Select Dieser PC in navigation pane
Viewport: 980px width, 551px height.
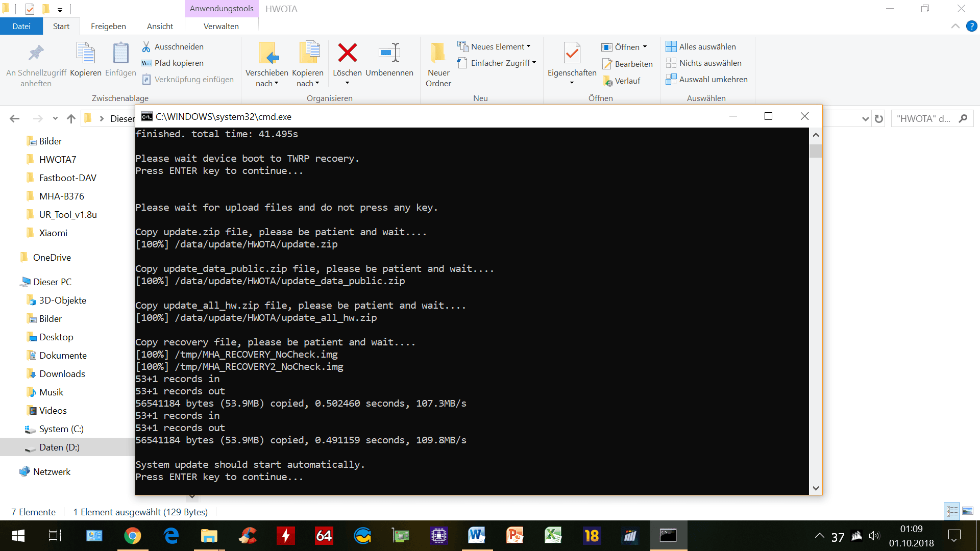(x=52, y=282)
